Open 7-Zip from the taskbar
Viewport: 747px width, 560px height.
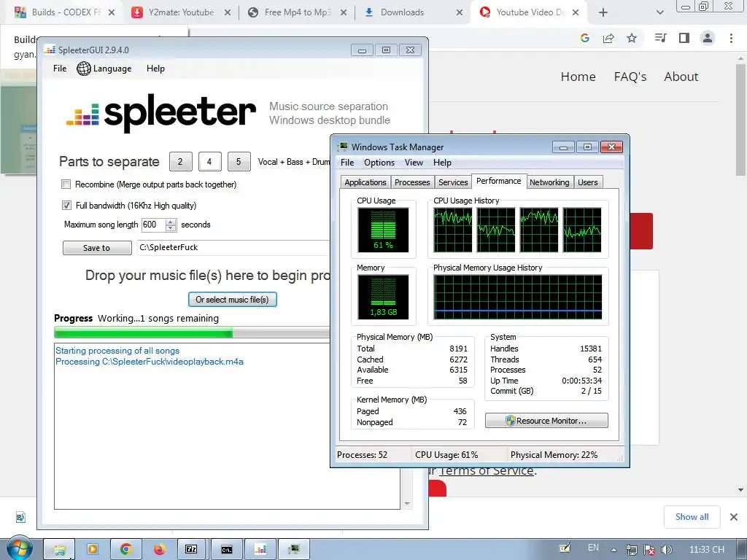(x=191, y=550)
